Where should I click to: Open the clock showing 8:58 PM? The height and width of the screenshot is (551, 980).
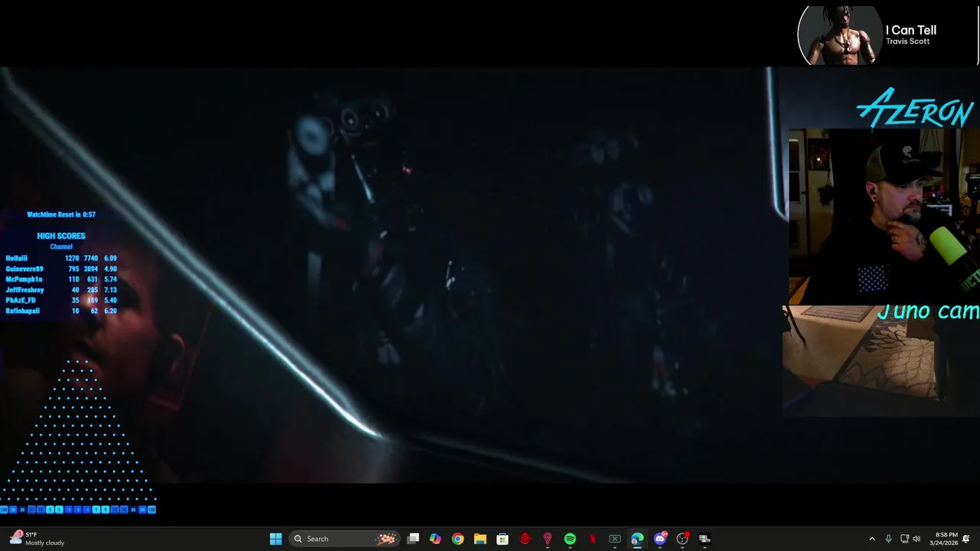coord(946,535)
